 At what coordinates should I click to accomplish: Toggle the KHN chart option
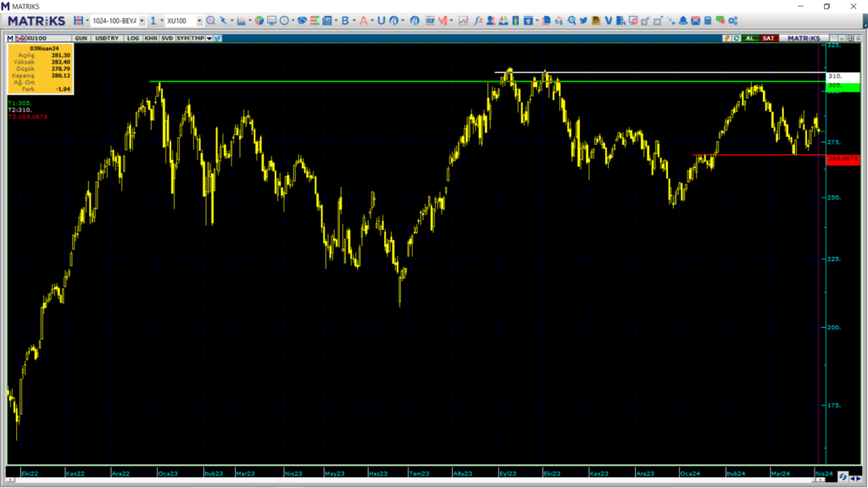(x=150, y=38)
